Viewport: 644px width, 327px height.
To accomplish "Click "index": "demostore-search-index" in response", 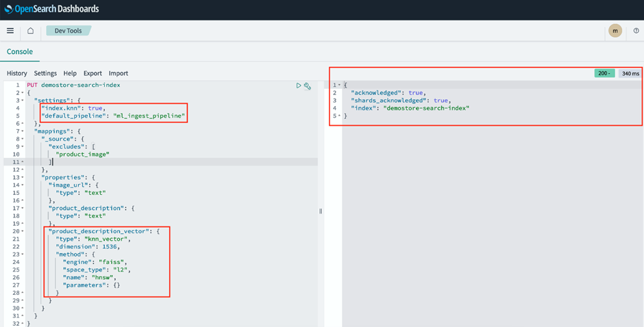I will click(x=410, y=108).
